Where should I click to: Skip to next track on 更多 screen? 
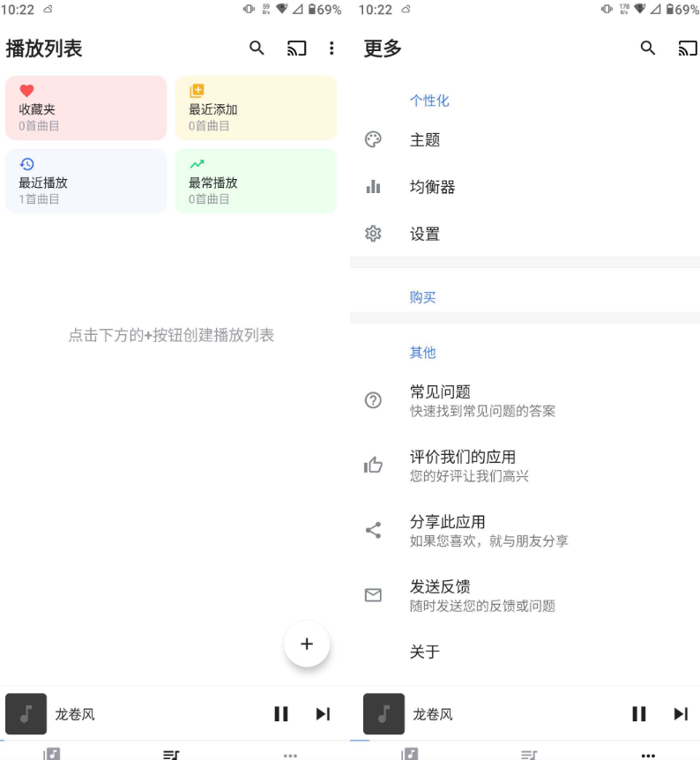point(681,714)
